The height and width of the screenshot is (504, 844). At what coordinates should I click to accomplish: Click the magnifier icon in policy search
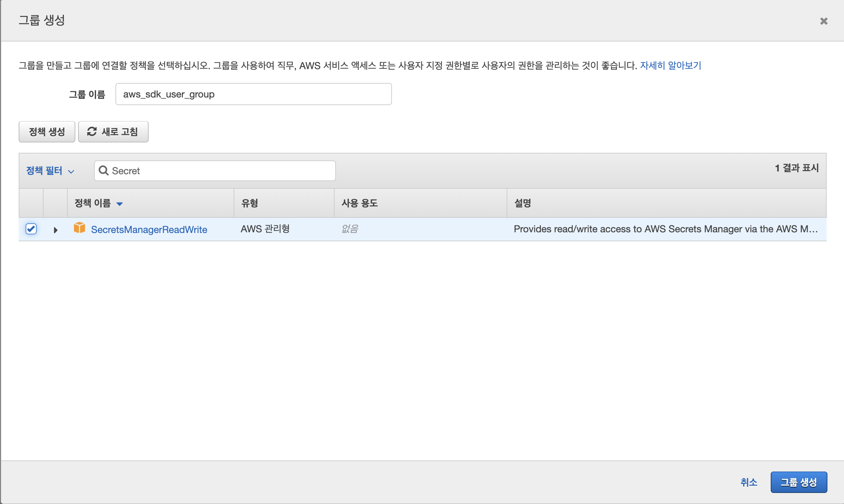click(103, 170)
